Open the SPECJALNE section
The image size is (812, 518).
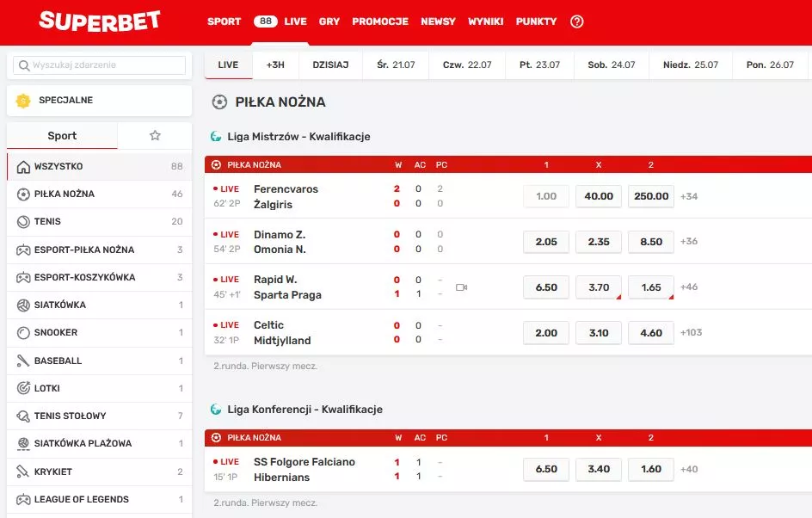(100, 101)
